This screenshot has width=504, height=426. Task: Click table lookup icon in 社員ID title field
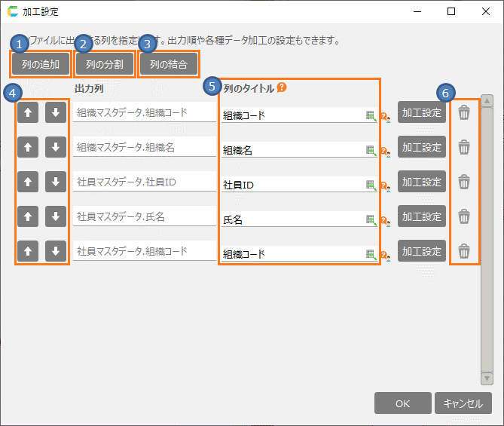tap(370, 185)
